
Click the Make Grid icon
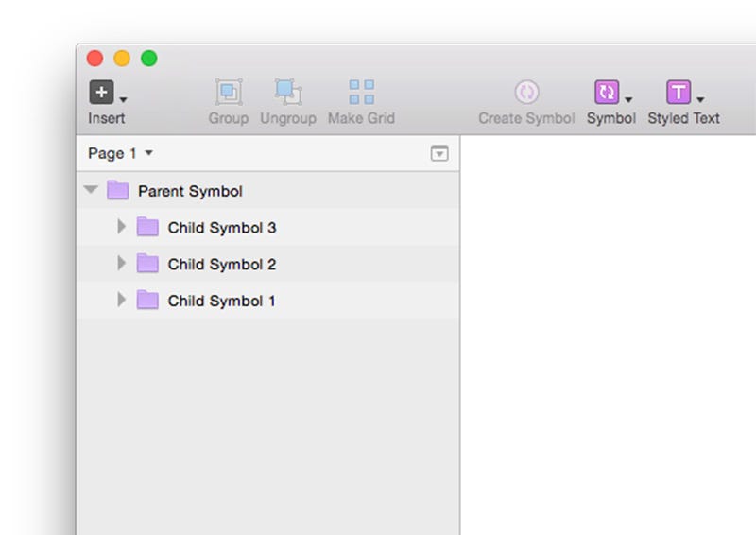(x=362, y=92)
